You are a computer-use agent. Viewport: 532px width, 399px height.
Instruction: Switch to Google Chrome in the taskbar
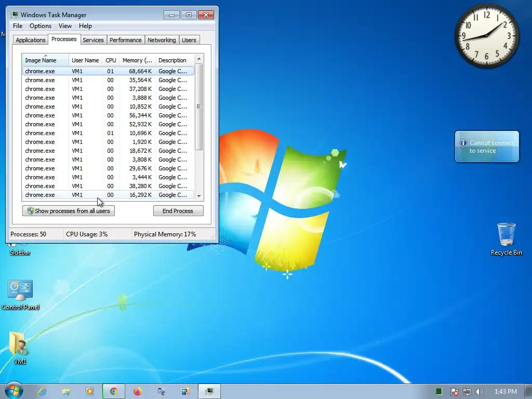coord(114,391)
